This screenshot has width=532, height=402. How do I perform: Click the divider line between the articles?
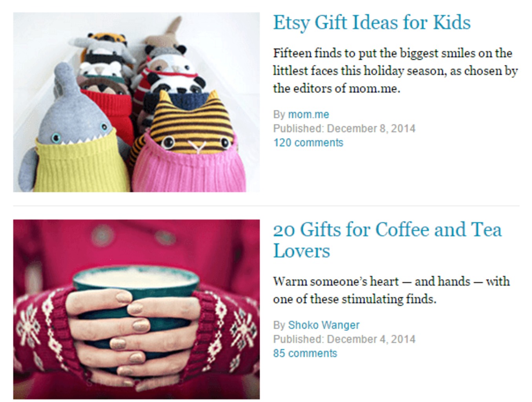(x=266, y=206)
